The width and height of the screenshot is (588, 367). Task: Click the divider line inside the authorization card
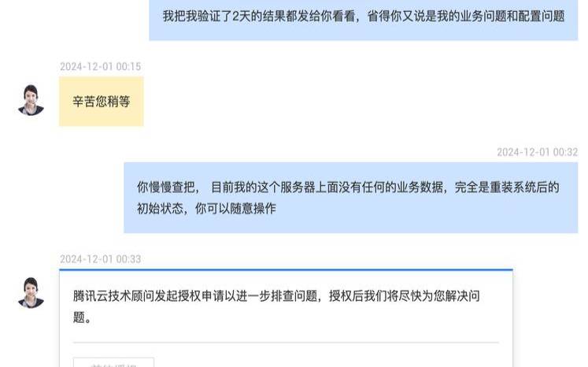[286, 343]
